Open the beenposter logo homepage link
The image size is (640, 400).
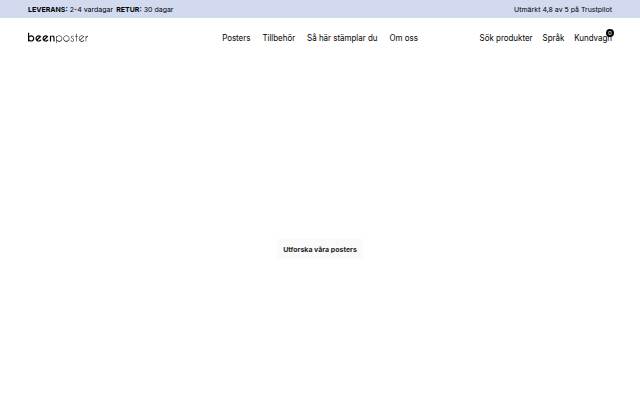(58, 38)
